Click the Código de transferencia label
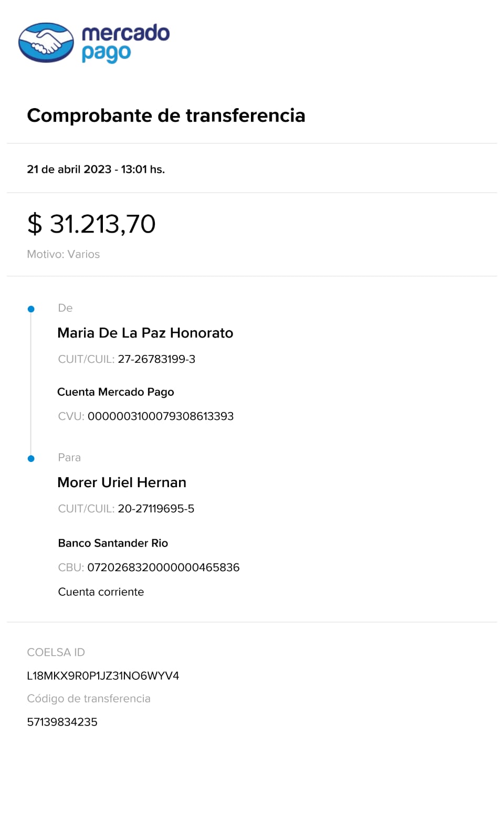 (x=89, y=699)
